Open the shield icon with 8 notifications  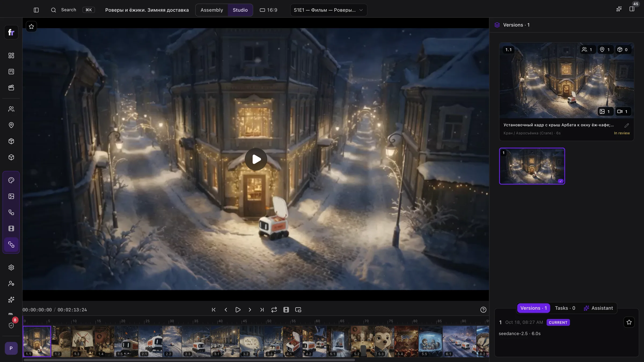click(x=11, y=325)
